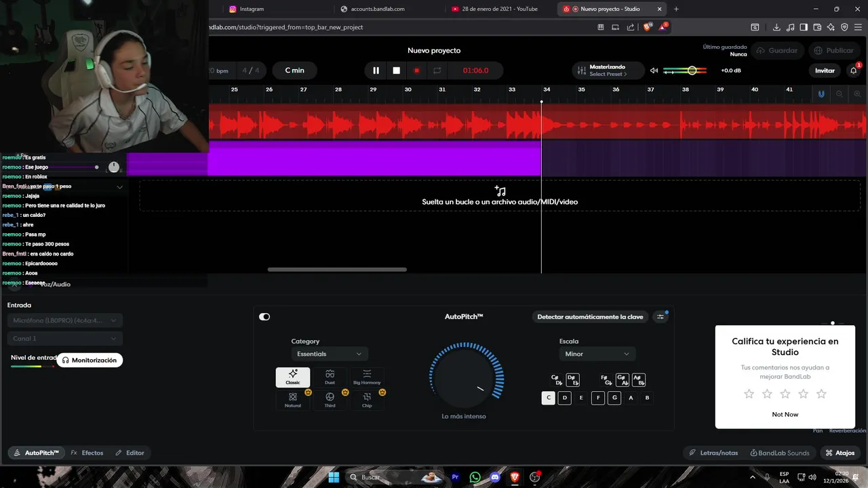This screenshot has height=488, width=868.
Task: Open the C min key selector
Action: pos(294,70)
